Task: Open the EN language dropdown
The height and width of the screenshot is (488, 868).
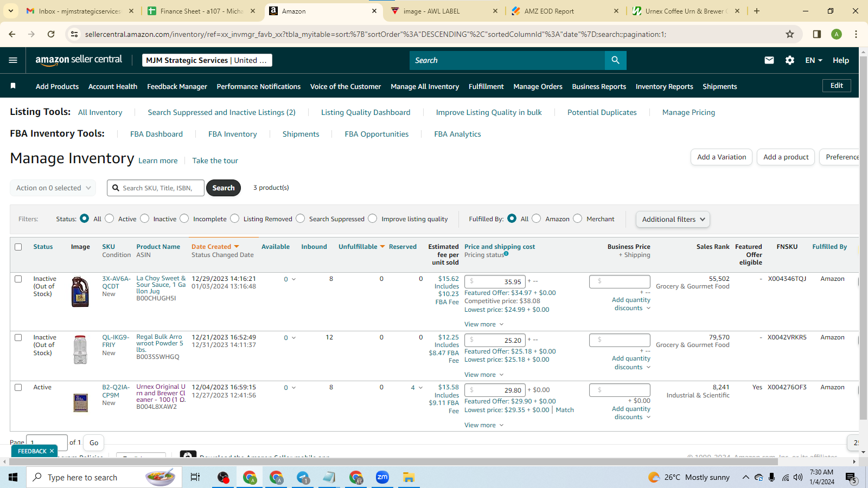Action: (814, 60)
